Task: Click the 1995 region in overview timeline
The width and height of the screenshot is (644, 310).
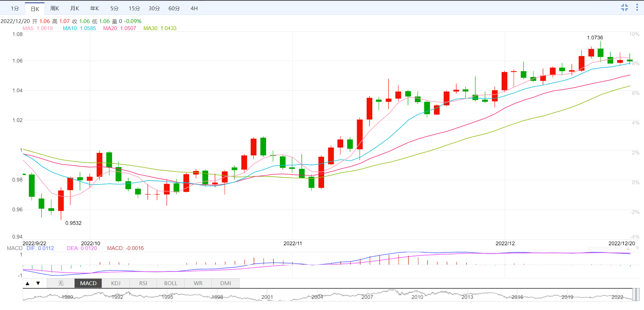Action: (x=167, y=297)
